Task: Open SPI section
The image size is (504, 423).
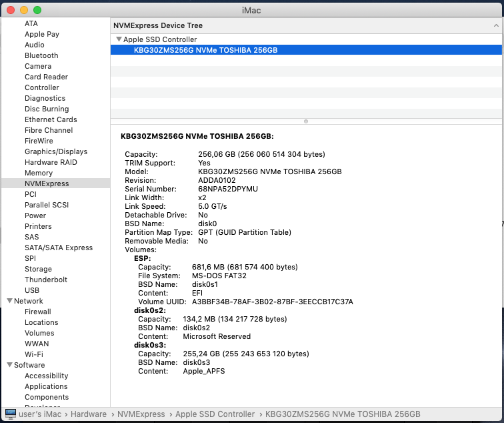Action: tap(30, 258)
